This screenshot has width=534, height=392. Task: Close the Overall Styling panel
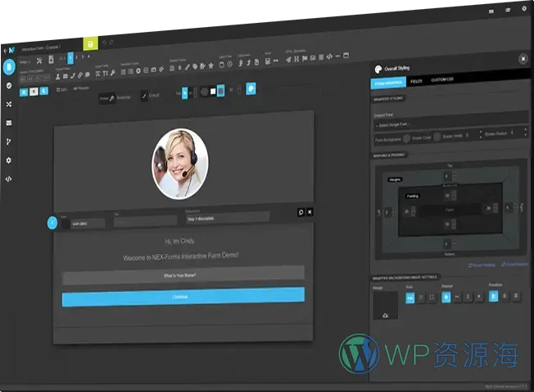pyautogui.click(x=523, y=59)
